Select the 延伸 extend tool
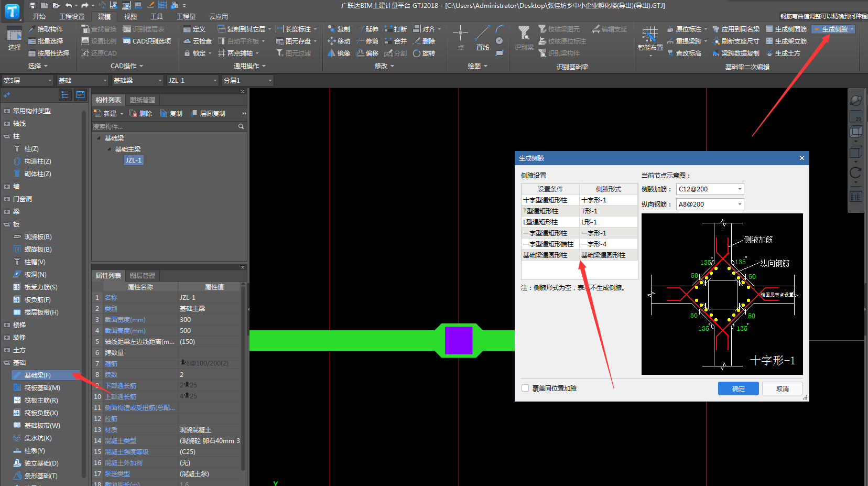868x486 pixels. [x=367, y=29]
